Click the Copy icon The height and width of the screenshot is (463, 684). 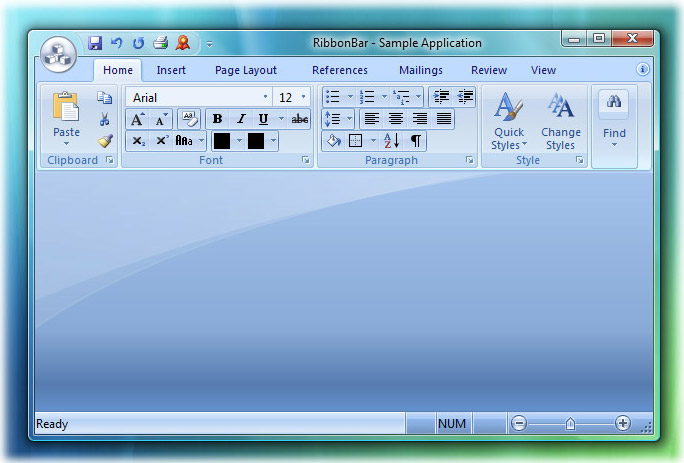104,98
